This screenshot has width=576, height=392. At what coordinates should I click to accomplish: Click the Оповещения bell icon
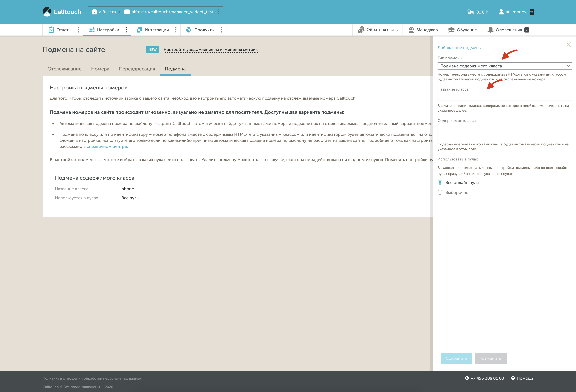(490, 30)
